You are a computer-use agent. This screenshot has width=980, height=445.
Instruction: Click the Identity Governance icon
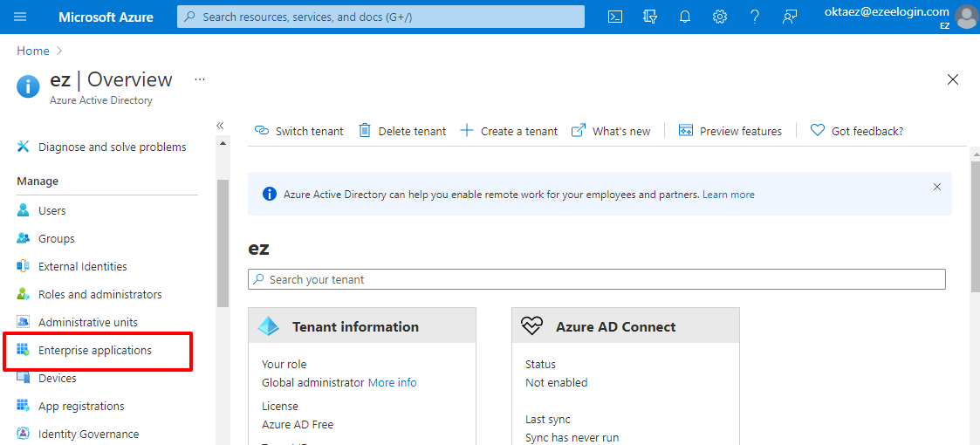(23, 434)
